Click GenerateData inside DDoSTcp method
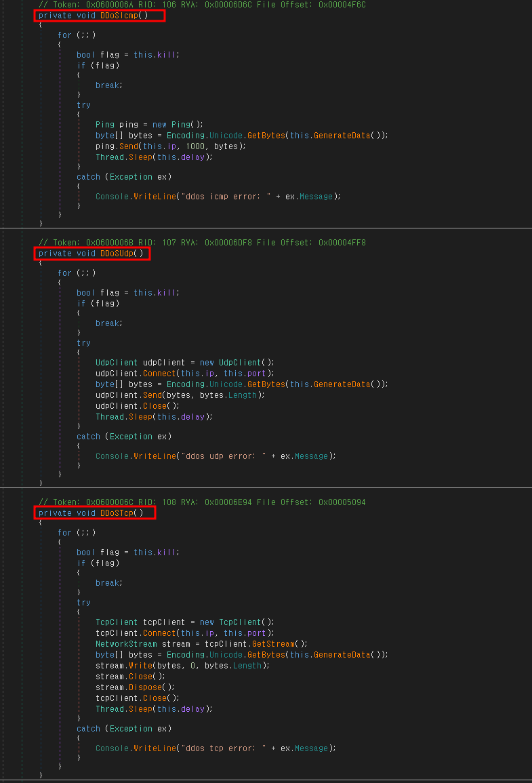The height and width of the screenshot is (783, 532). (x=342, y=655)
